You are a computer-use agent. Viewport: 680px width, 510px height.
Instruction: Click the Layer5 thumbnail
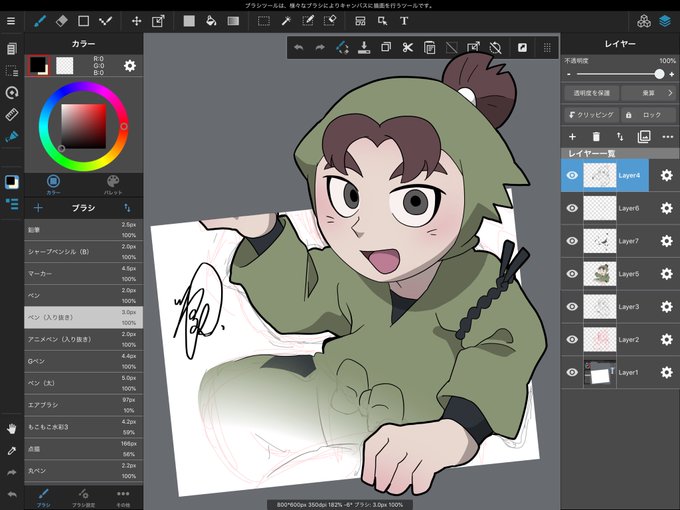point(599,274)
